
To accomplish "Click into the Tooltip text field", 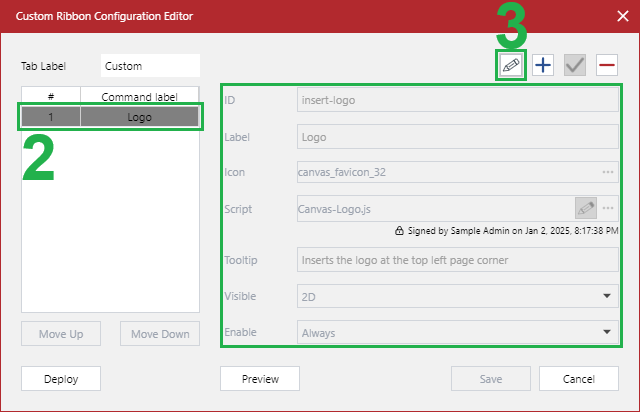I will 458,260.
